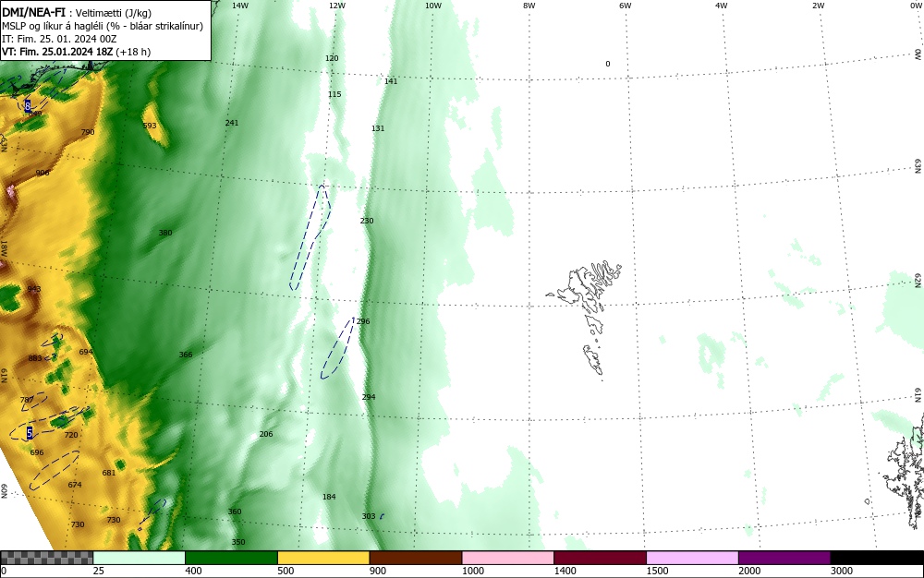Click the 2W longitude label
924x578 pixels.
point(819,6)
